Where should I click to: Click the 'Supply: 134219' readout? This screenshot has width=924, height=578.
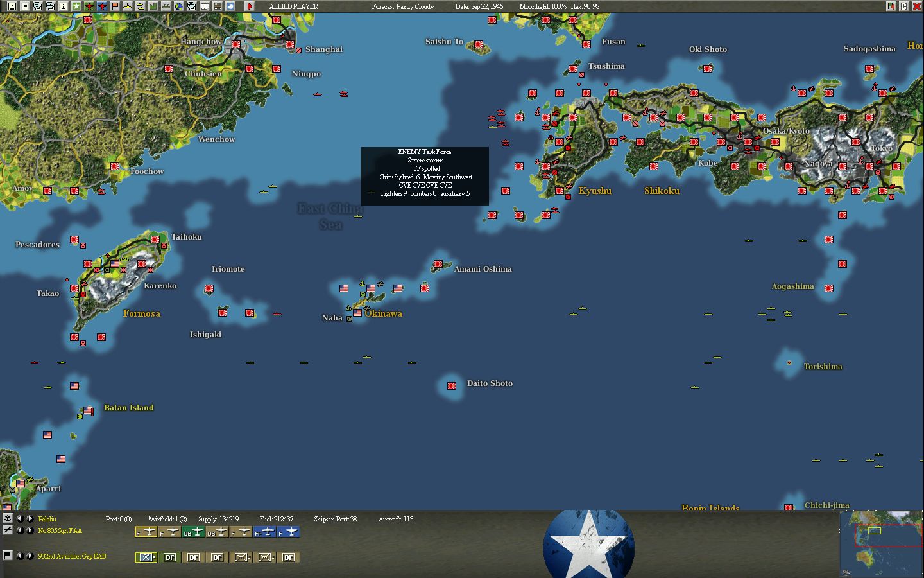219,519
